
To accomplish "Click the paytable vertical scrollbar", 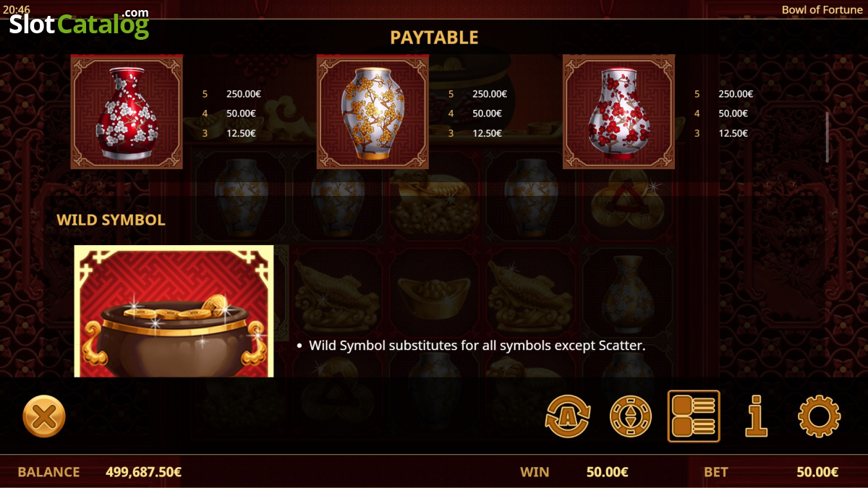I will [827, 137].
